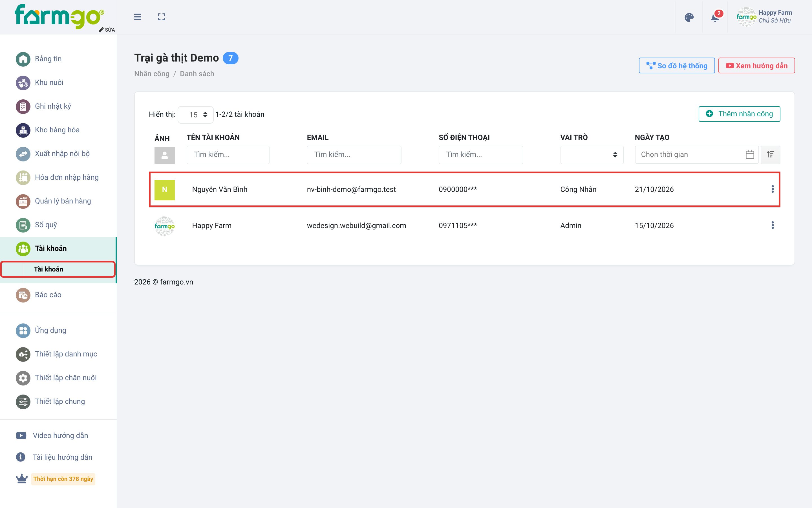This screenshot has width=812, height=508.
Task: Click Nhân công breadcrumb link
Action: coord(152,74)
